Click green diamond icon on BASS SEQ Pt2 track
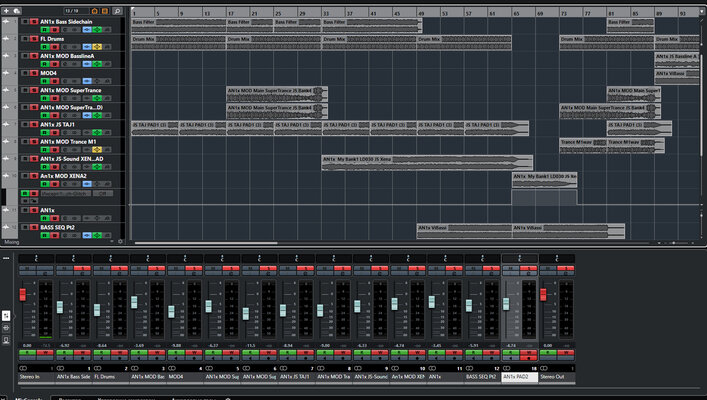 pyautogui.click(x=96, y=235)
